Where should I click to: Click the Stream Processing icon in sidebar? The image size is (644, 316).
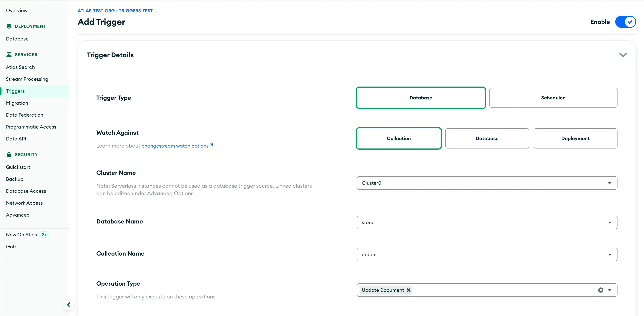[x=27, y=79]
